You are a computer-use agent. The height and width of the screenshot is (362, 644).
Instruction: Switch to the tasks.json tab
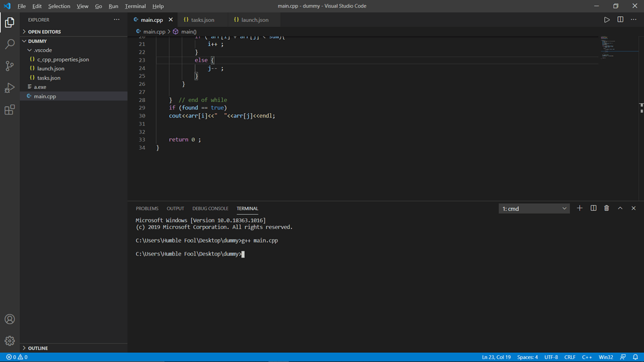click(202, 19)
